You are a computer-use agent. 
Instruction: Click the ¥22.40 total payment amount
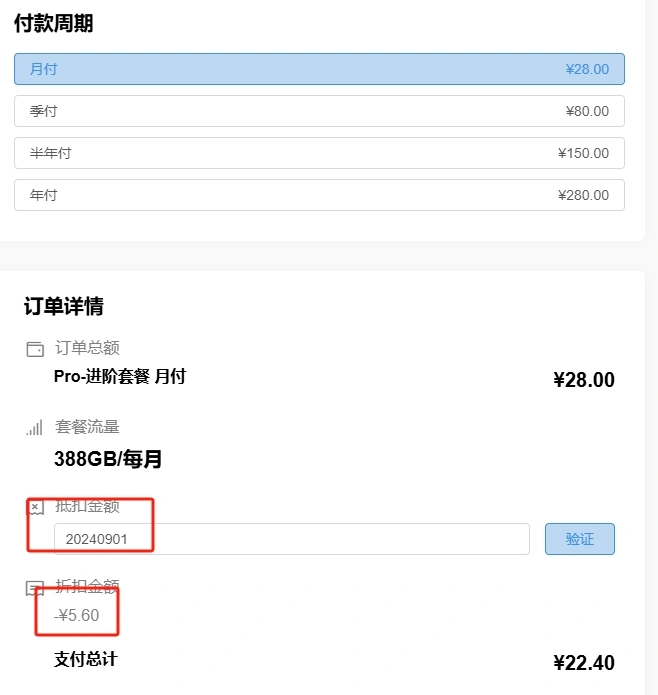(x=583, y=663)
